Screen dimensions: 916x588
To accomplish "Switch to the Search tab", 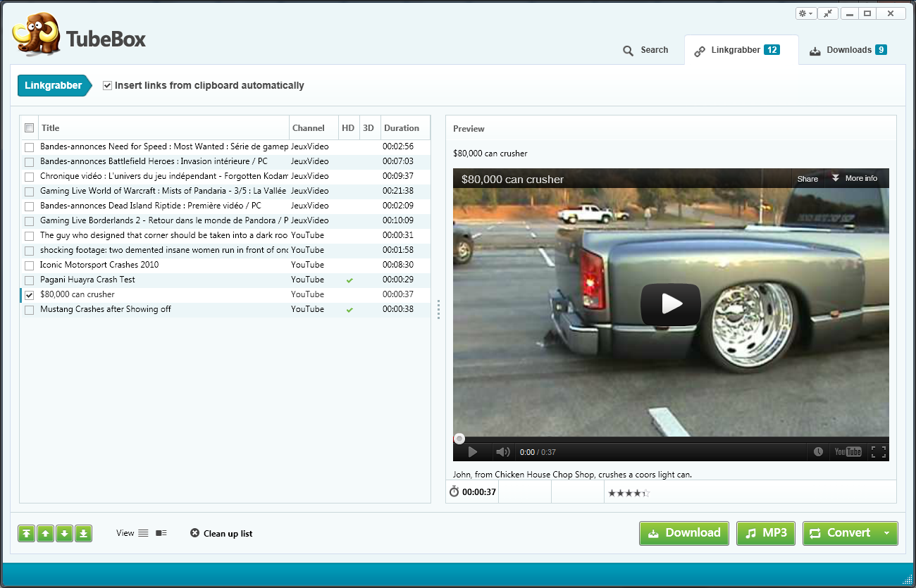I will tap(645, 50).
